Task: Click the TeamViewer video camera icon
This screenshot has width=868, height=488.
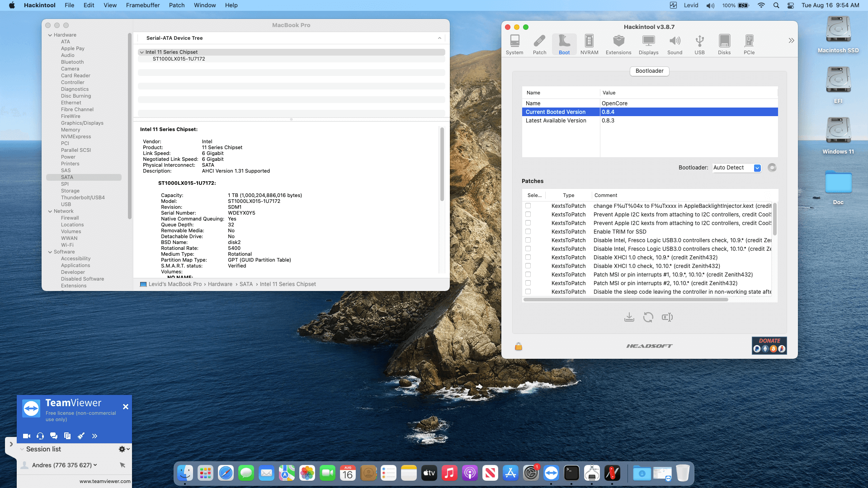Action: click(27, 436)
